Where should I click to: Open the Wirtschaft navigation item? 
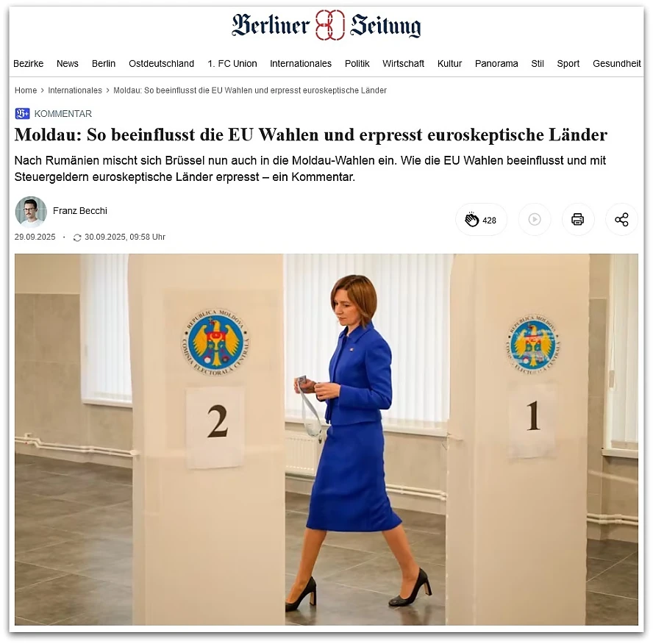403,64
